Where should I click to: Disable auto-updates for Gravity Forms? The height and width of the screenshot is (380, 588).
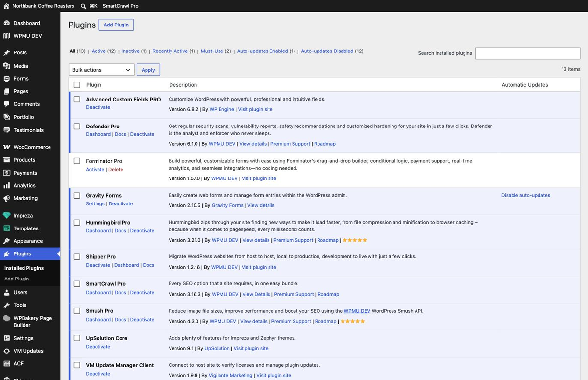525,195
